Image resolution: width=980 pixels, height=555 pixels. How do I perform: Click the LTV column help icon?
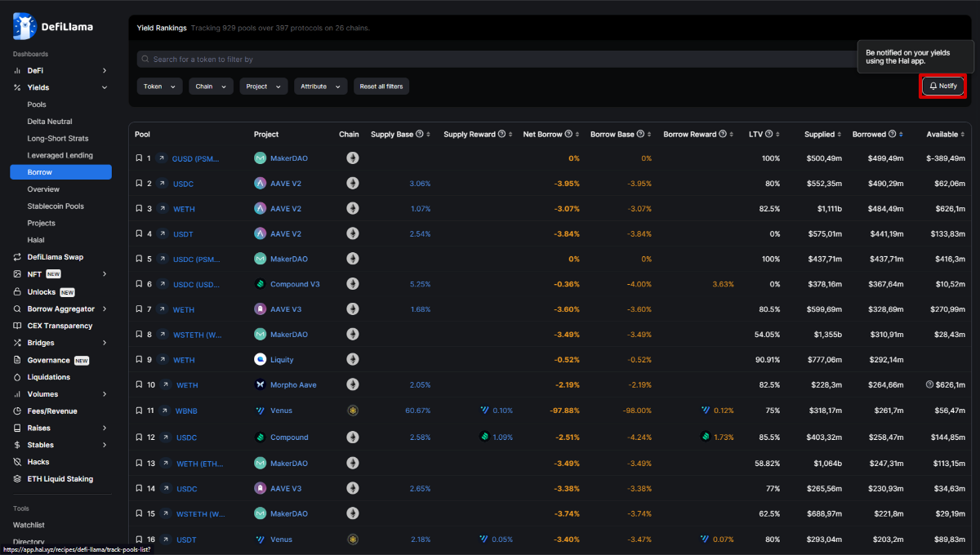[x=768, y=135]
